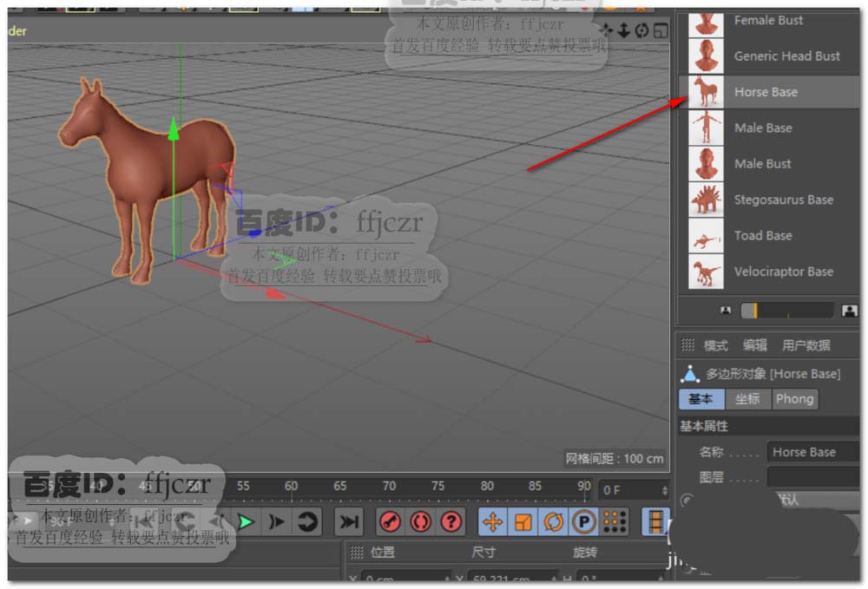Toggle the viewport layout maximize icon
Viewport: 868px width, 589px height.
click(x=661, y=30)
